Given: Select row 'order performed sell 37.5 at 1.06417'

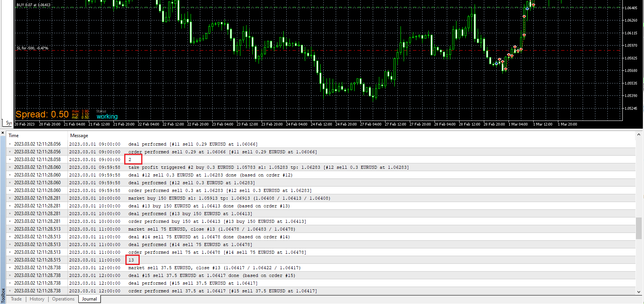Looking at the screenshot, I should pyautogui.click(x=321, y=291).
